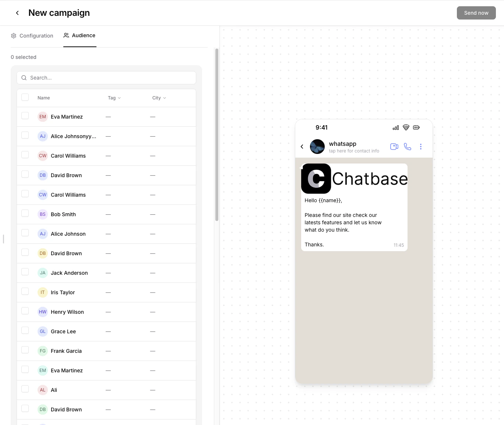Select the Bob Smith checkbox
The width and height of the screenshot is (504, 425).
pos(25,213)
